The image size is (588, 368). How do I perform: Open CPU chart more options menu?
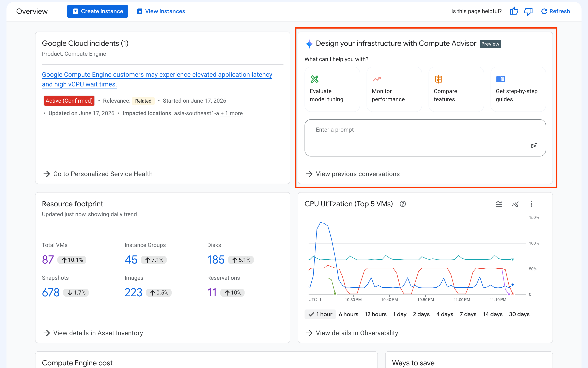531,204
